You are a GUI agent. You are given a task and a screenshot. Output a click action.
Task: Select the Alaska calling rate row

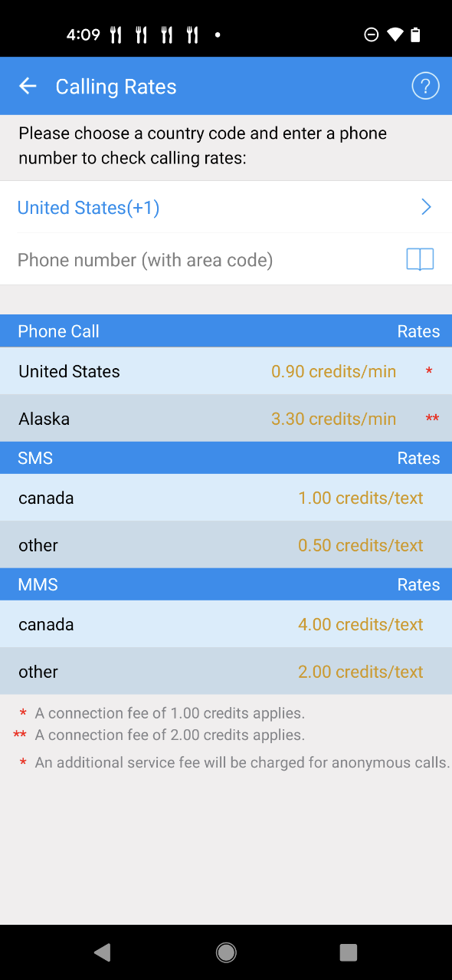coord(226,418)
